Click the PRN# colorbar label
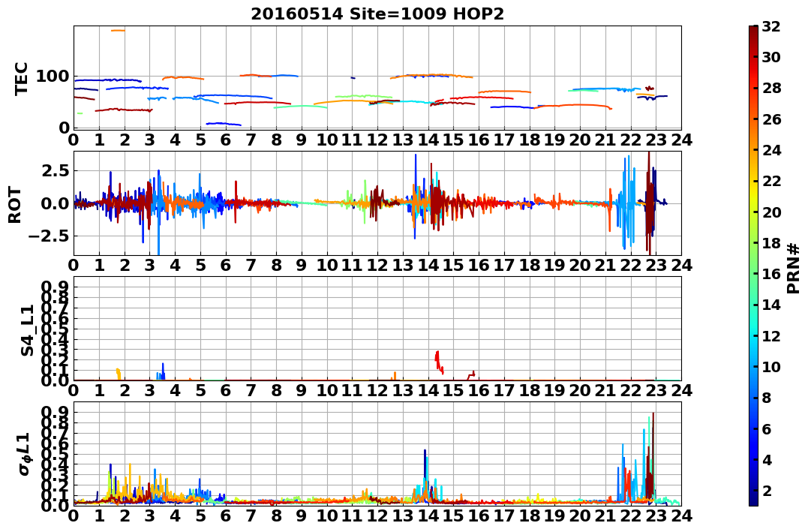This screenshot has height=532, width=808. pyautogui.click(x=794, y=268)
